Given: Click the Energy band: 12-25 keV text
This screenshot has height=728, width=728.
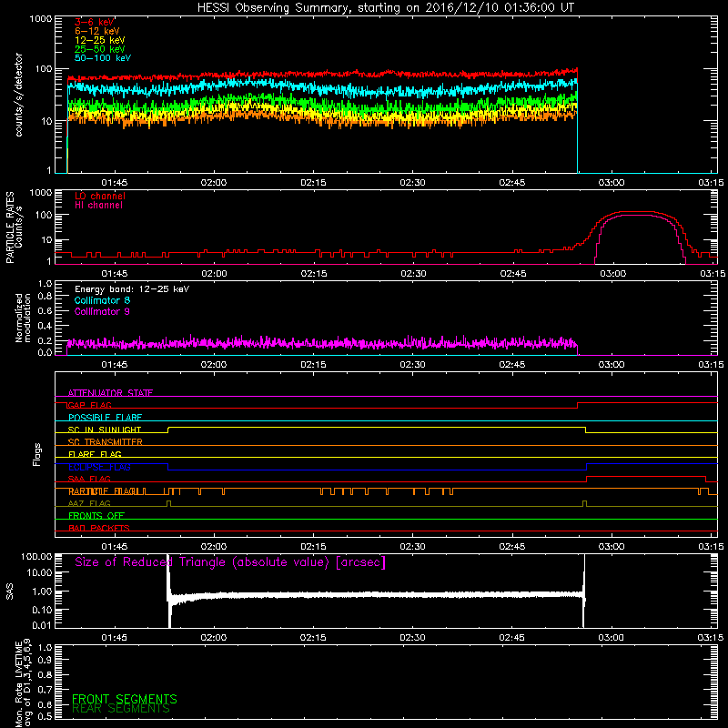Looking at the screenshot, I should 132,289.
